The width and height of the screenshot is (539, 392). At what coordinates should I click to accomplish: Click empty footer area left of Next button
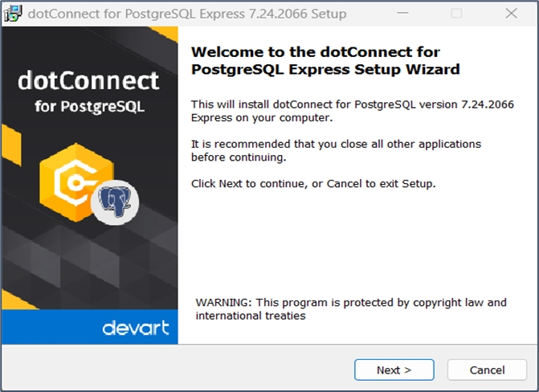(x=177, y=370)
